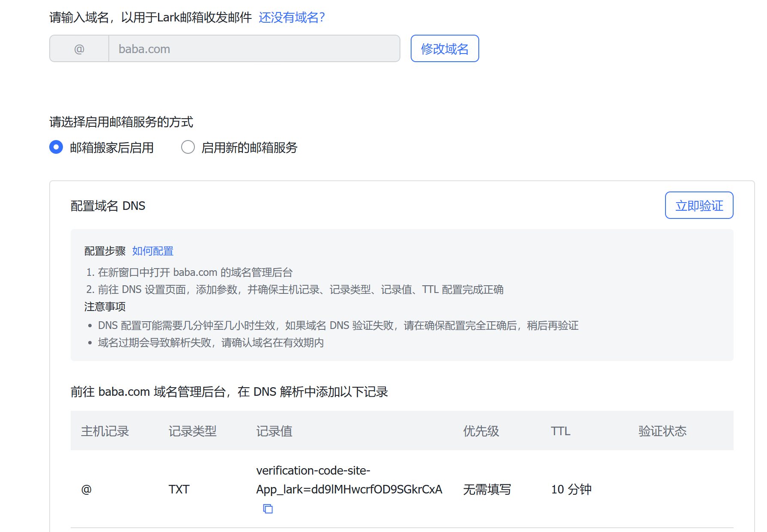Click the @ host record table cell
767x532 pixels.
click(87, 489)
